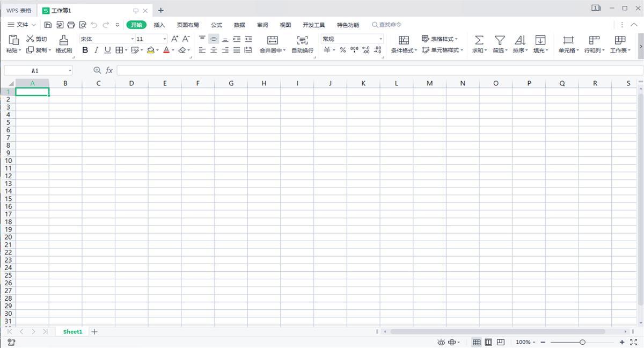The width and height of the screenshot is (644, 348).
Task: Open the number format dropdown 常规
Action: pyautogui.click(x=380, y=39)
